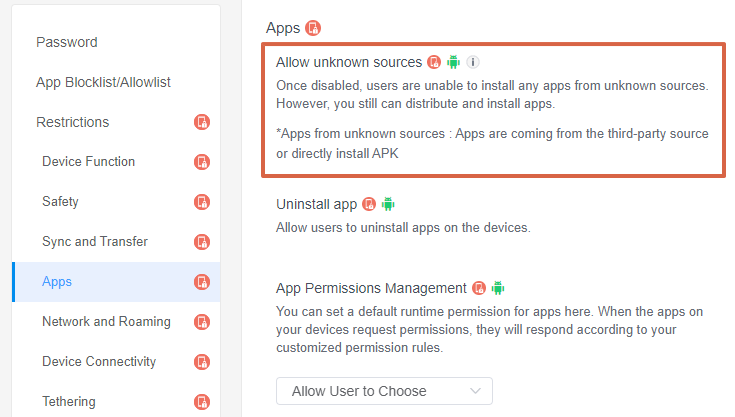This screenshot has width=735, height=417.
Task: Click the Android icon next to Allow unknown sources
Action: tap(453, 62)
